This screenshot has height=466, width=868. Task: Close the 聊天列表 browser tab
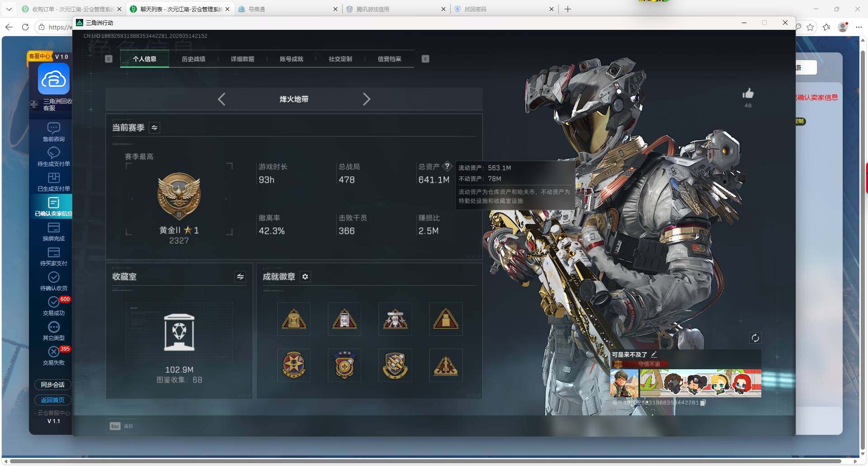coord(227,9)
